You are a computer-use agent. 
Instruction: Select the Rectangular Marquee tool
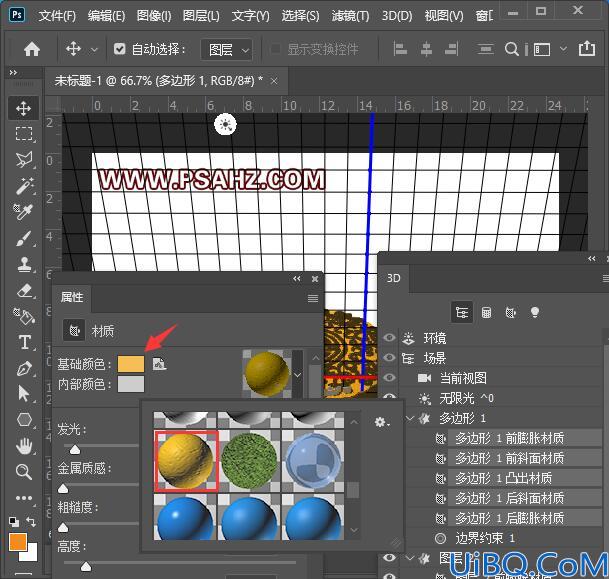coord(24,133)
